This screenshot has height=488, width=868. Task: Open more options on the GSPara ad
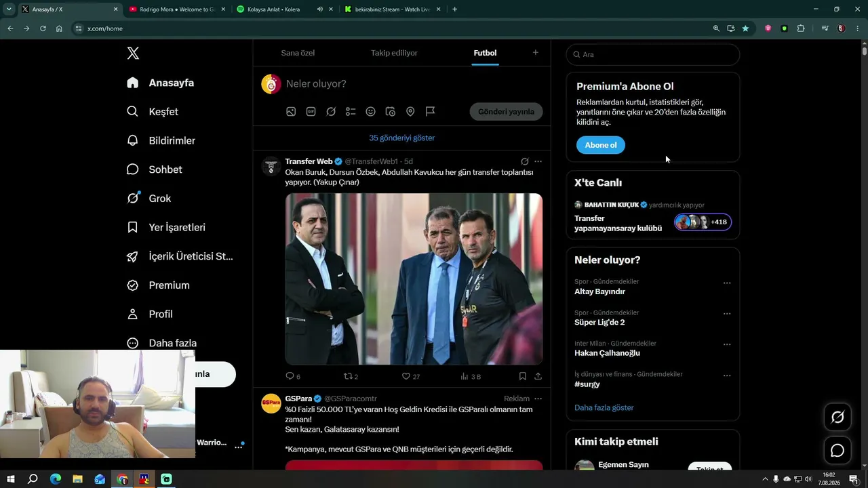(538, 399)
